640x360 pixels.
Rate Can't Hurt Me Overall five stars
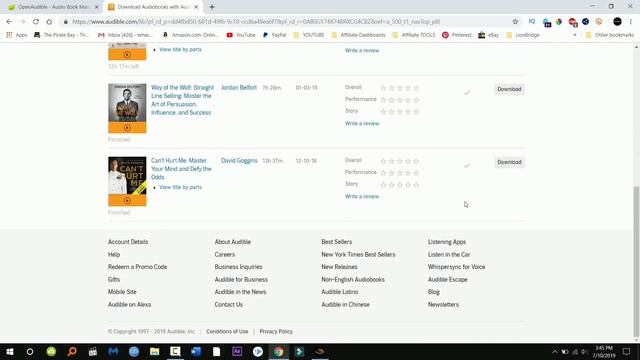416,161
